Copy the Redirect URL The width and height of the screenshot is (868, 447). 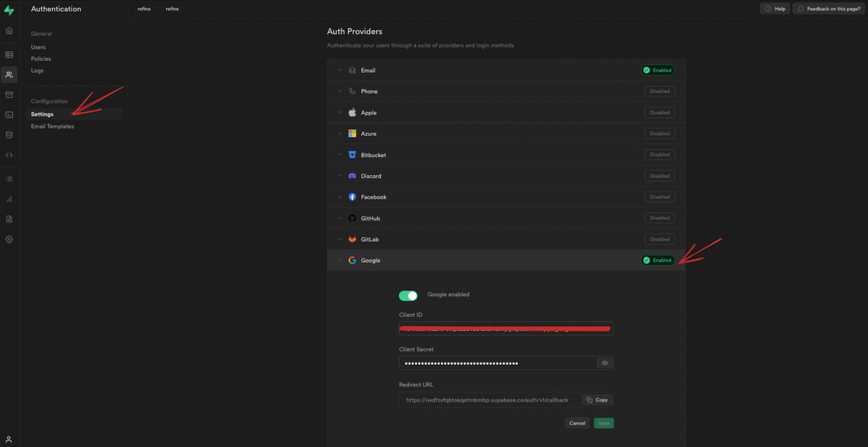coord(597,400)
